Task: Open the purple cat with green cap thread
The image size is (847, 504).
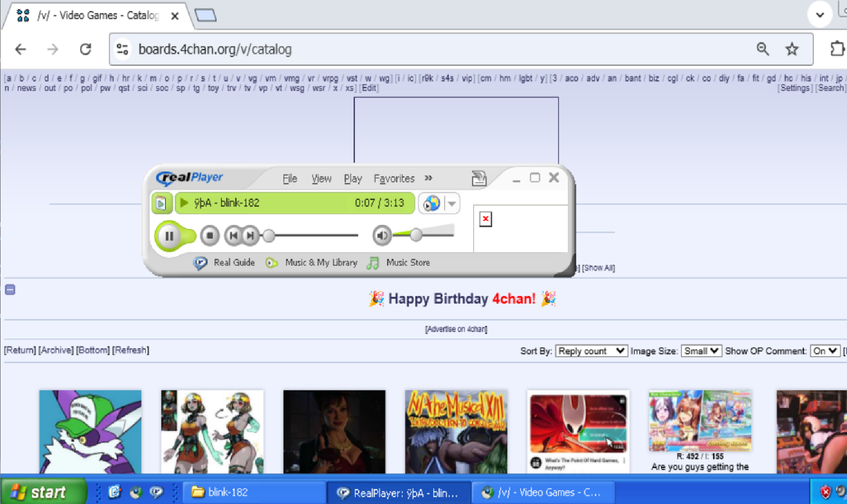Action: pos(90,432)
